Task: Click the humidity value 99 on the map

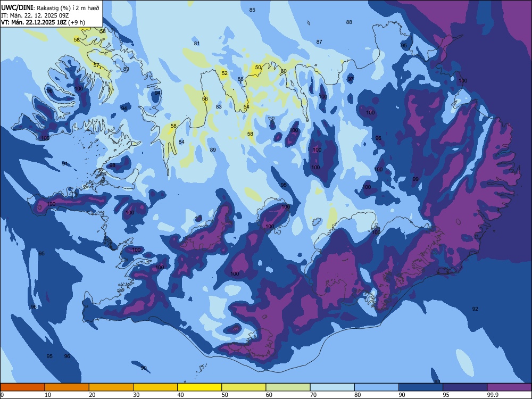Action: pyautogui.click(x=415, y=179)
